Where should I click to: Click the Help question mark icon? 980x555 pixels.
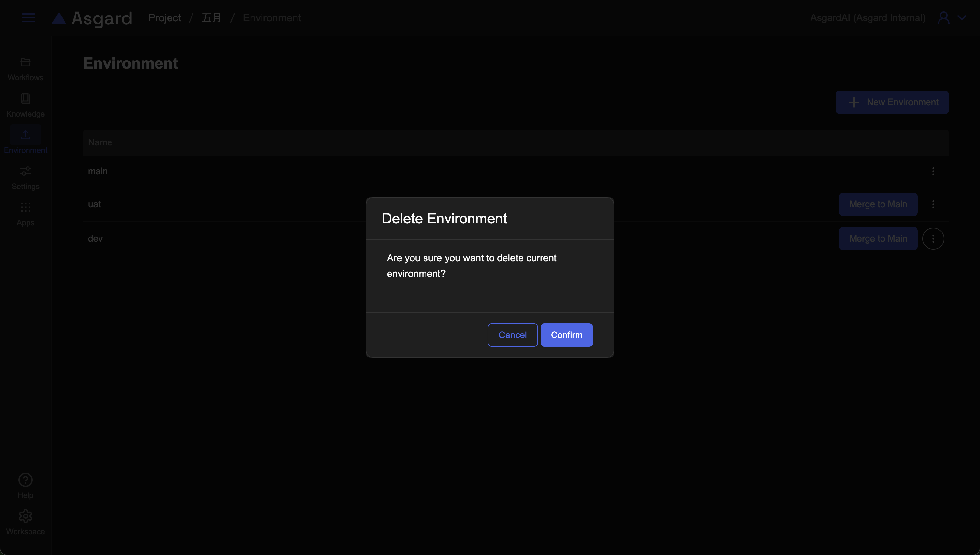[25, 480]
